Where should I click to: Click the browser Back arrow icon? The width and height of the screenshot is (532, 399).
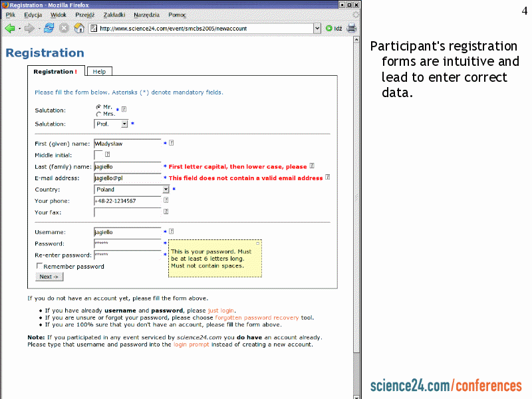click(9, 28)
